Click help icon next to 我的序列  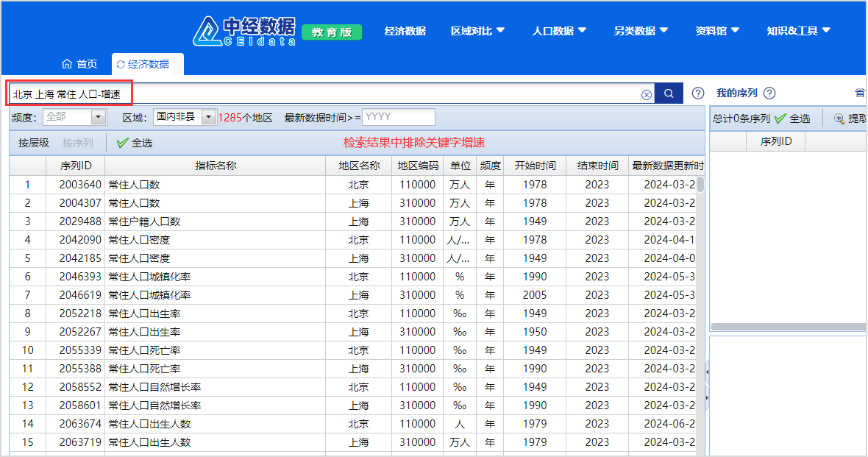[x=769, y=93]
